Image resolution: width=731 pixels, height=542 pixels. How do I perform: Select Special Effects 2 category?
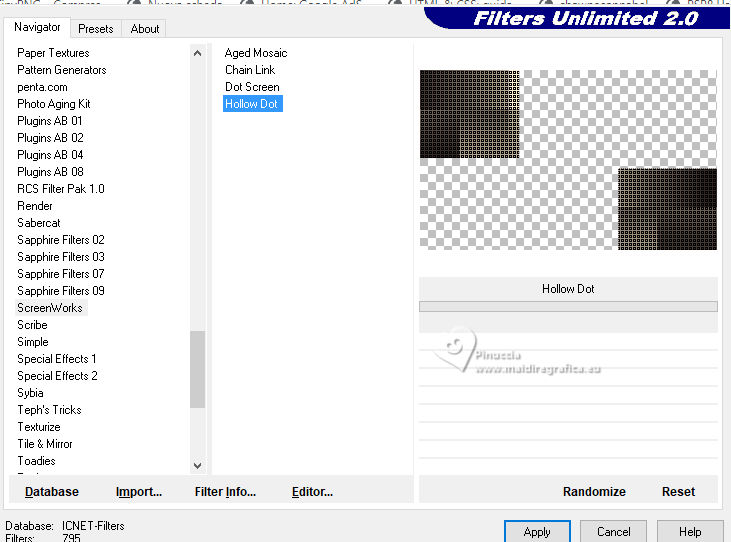(x=57, y=376)
